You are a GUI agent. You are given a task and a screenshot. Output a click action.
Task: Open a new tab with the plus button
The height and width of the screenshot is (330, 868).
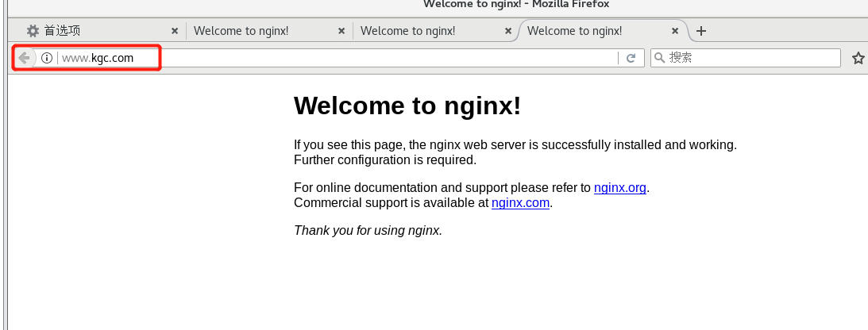click(700, 31)
